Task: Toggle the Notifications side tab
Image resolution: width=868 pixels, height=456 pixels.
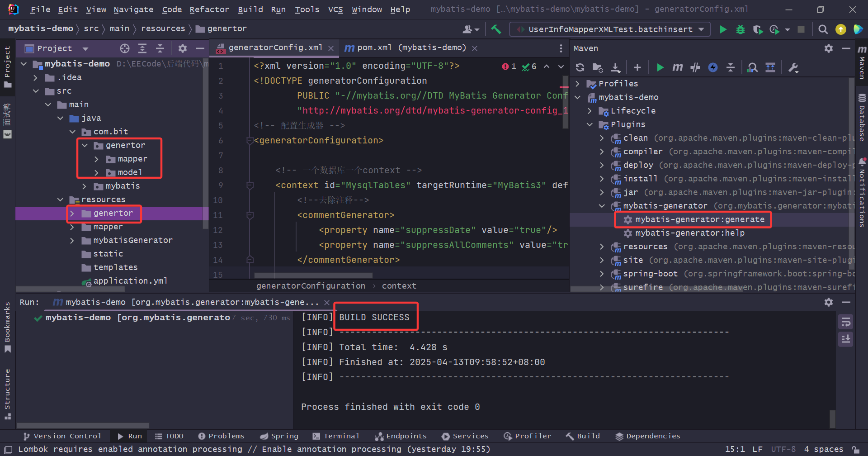Action: [862, 192]
